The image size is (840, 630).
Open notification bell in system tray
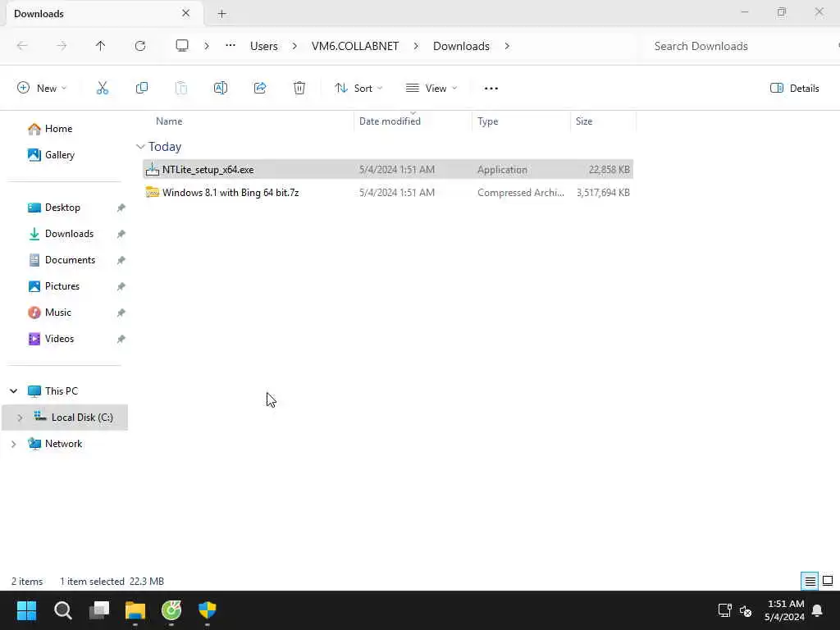click(818, 610)
